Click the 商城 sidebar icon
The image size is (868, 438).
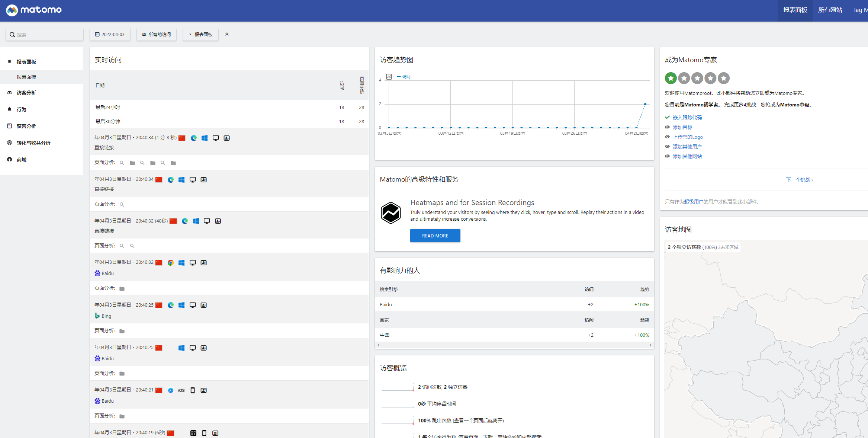10,160
